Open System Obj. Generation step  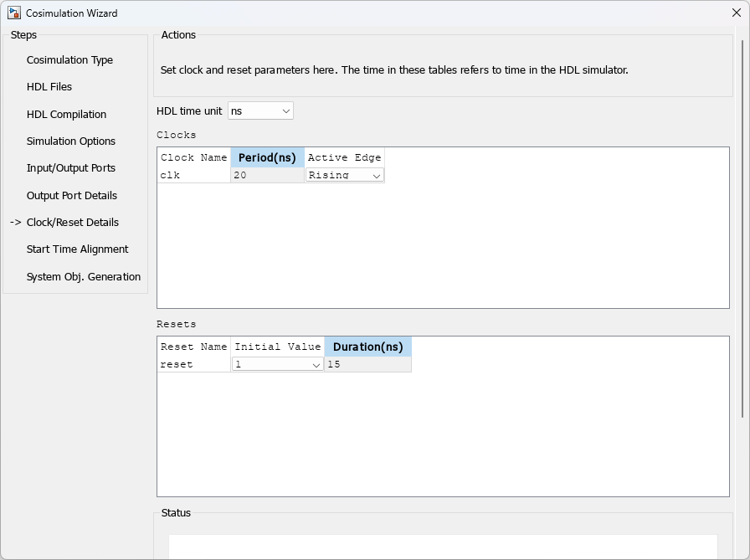tap(84, 277)
